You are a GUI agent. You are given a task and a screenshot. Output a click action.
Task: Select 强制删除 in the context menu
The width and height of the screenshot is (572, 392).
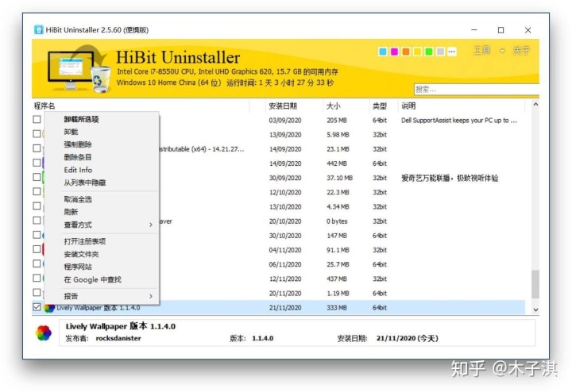coord(102,145)
